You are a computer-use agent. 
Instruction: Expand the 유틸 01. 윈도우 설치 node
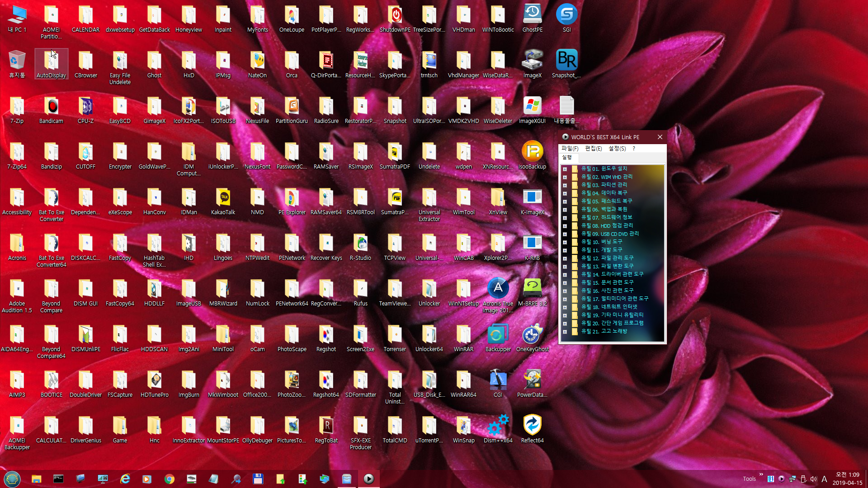[565, 169]
